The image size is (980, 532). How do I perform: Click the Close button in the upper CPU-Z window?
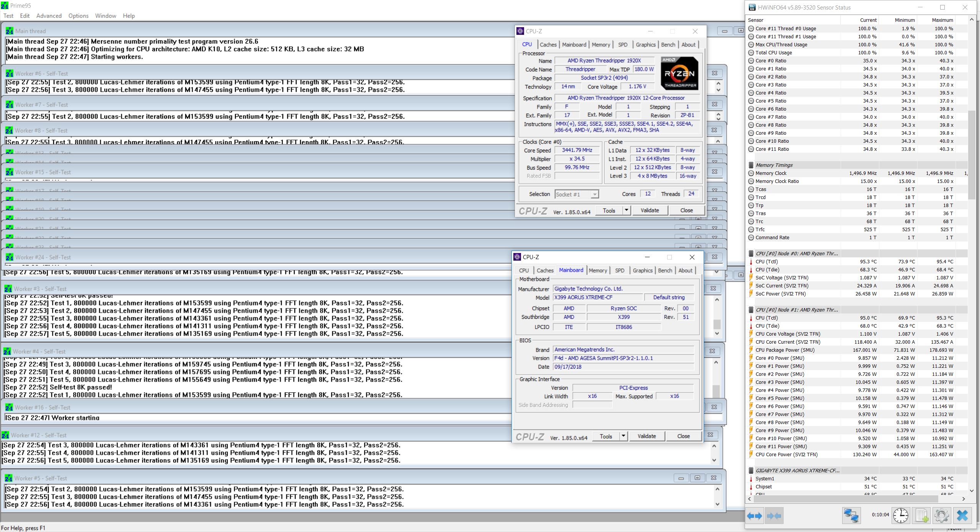click(686, 210)
